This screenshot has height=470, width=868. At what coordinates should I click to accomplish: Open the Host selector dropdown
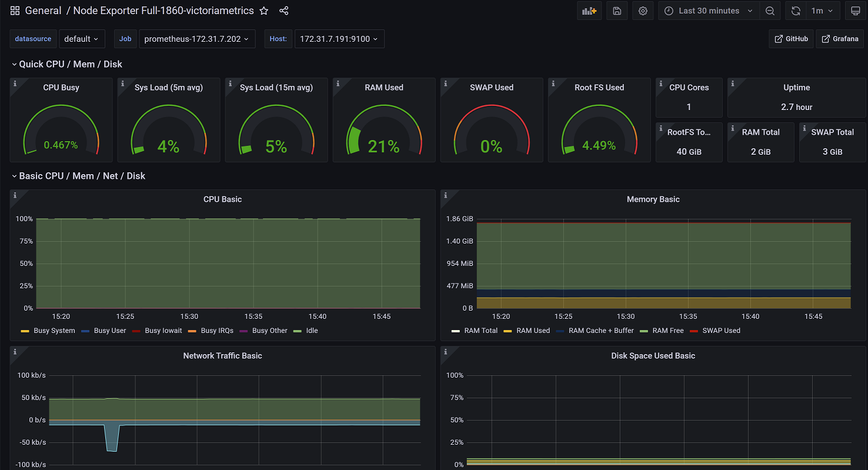(x=339, y=39)
